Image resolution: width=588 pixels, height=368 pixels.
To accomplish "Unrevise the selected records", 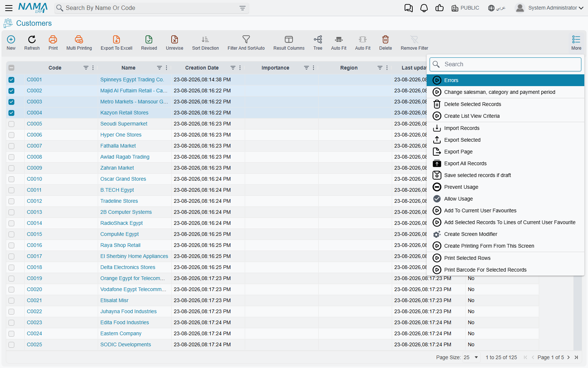I will (x=175, y=43).
